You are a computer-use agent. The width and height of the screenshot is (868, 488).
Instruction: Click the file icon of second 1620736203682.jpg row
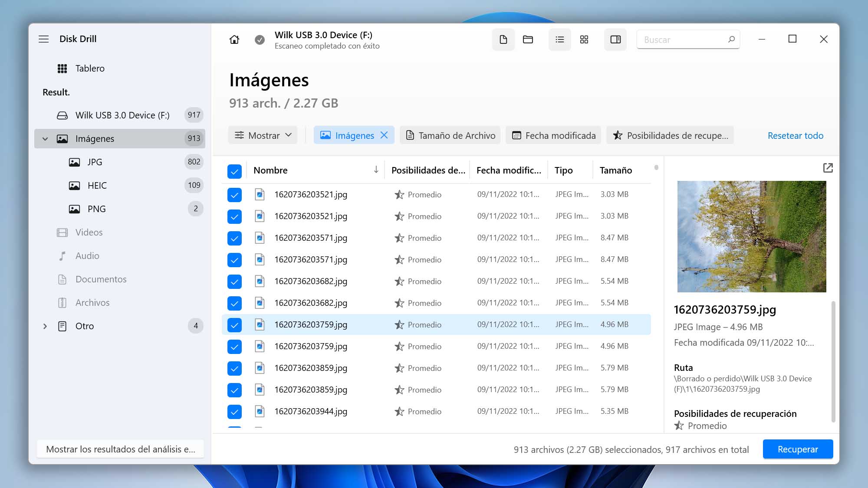tap(260, 303)
